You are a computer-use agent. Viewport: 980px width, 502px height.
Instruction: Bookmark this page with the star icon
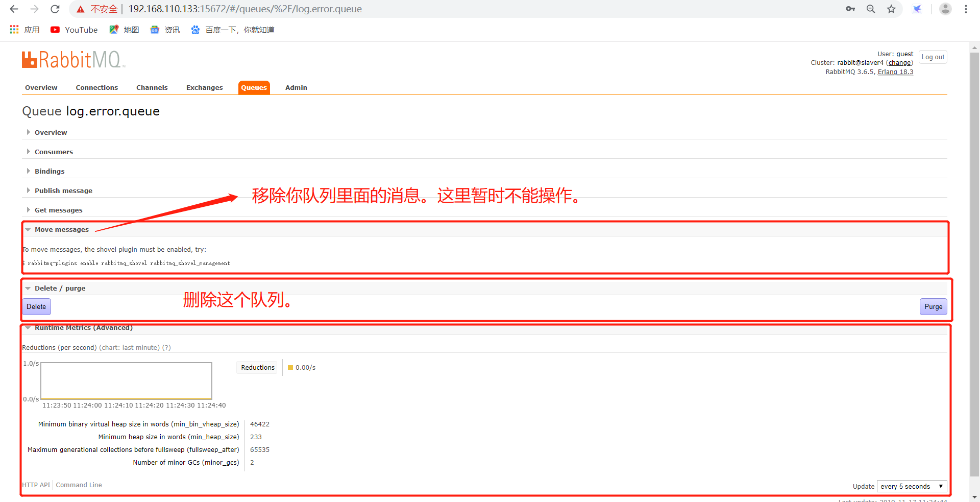pyautogui.click(x=891, y=9)
